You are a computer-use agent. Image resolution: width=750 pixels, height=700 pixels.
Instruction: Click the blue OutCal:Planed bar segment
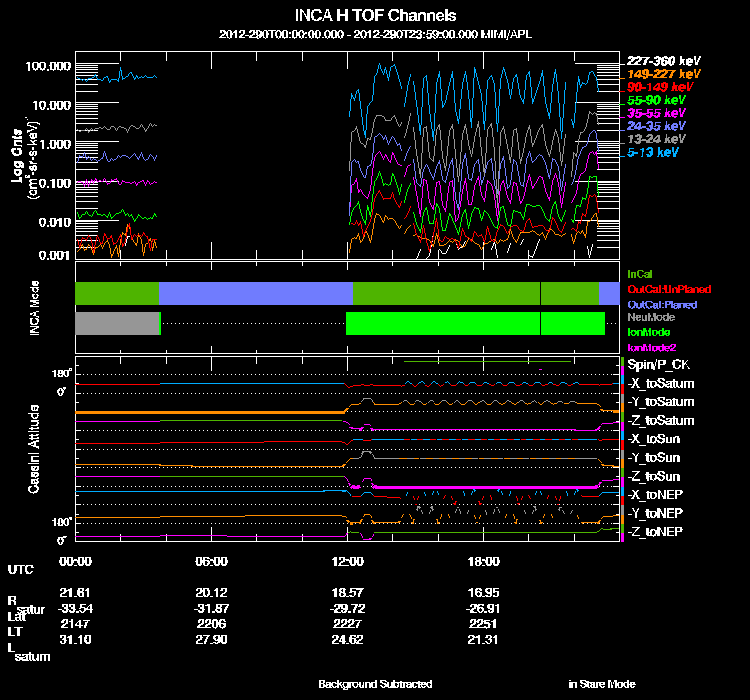pyautogui.click(x=255, y=293)
